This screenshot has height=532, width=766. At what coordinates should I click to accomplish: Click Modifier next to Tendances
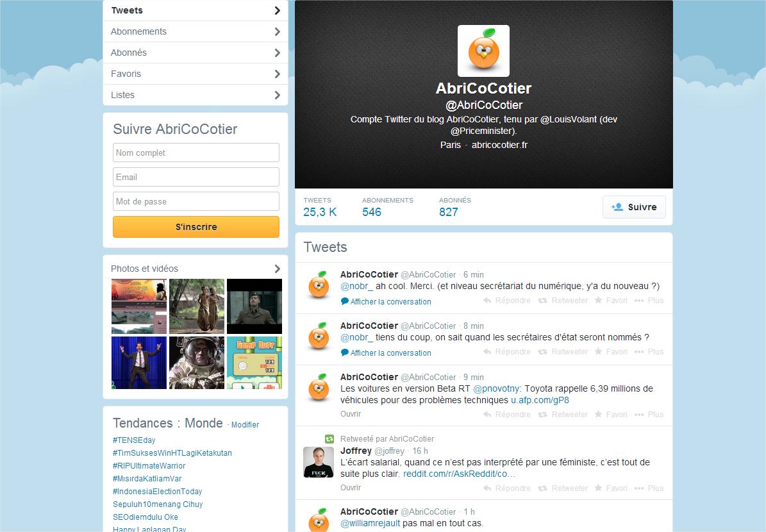coord(245,425)
